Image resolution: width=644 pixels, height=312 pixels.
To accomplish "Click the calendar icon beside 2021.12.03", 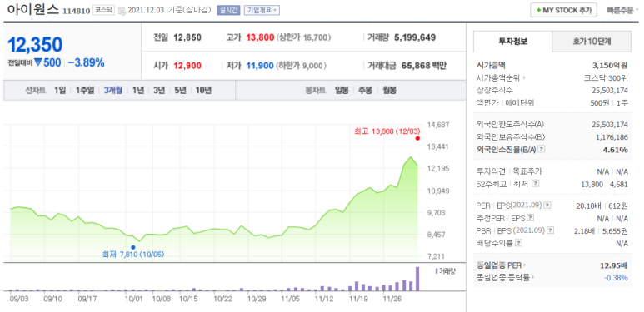I will click(121, 11).
